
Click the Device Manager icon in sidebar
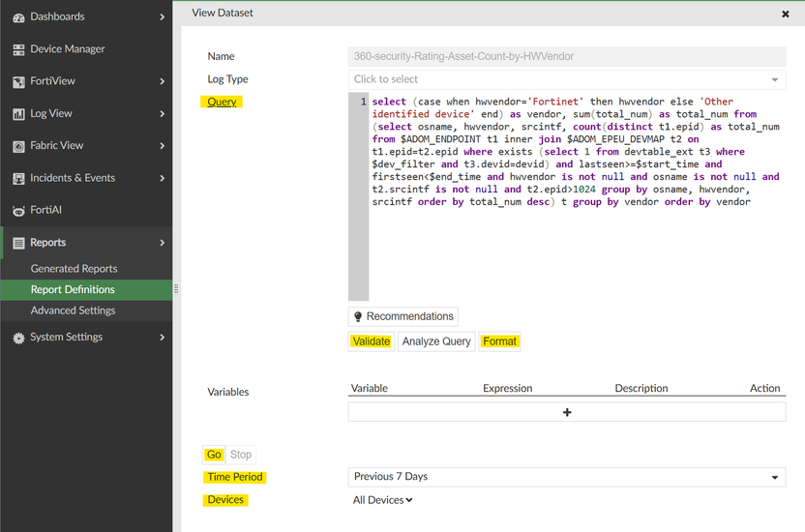coord(18,49)
